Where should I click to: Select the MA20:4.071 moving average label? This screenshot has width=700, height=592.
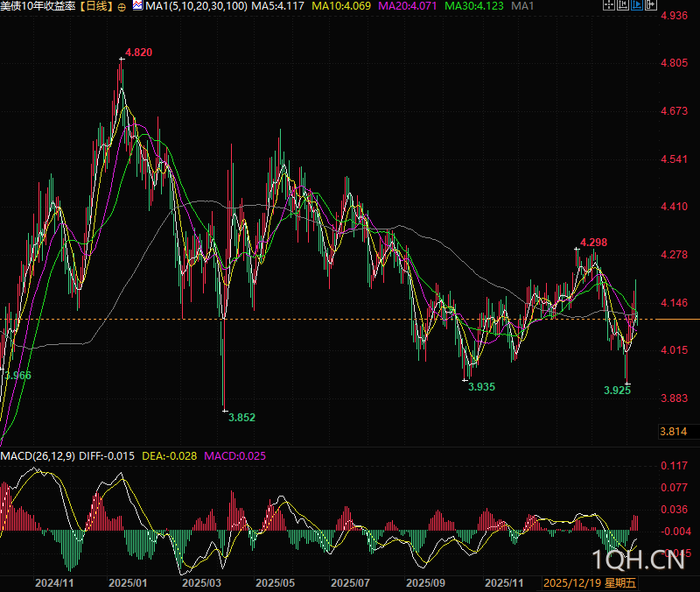point(408,7)
